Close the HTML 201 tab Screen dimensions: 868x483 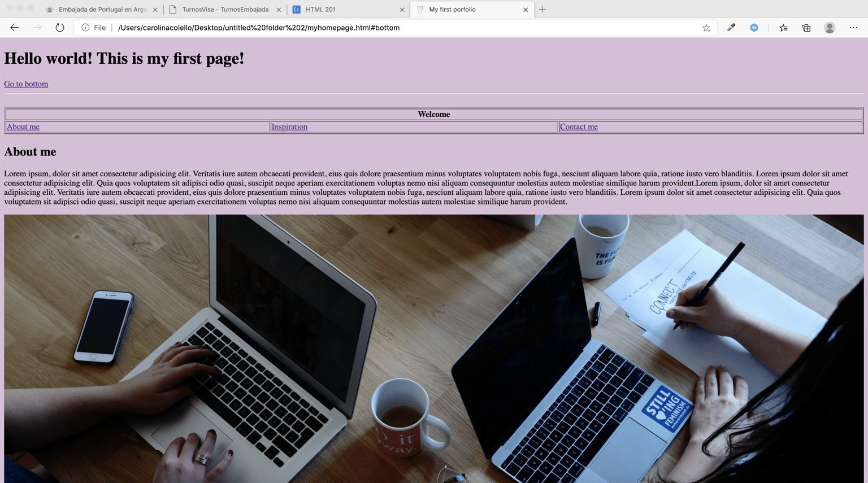[x=402, y=10]
